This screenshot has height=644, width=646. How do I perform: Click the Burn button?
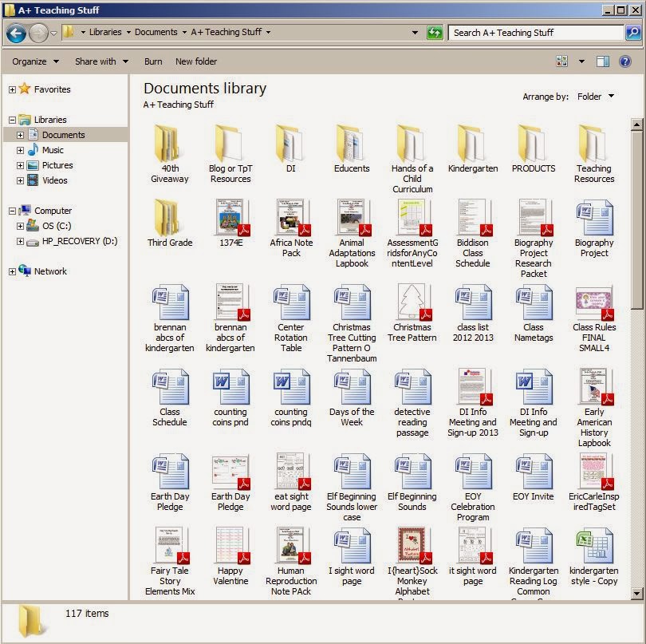point(152,61)
